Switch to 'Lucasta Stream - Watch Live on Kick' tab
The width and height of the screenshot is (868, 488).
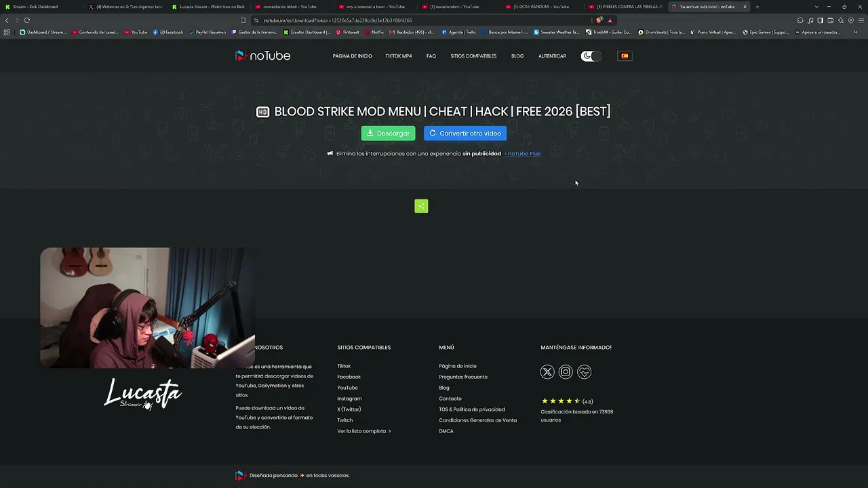click(209, 7)
